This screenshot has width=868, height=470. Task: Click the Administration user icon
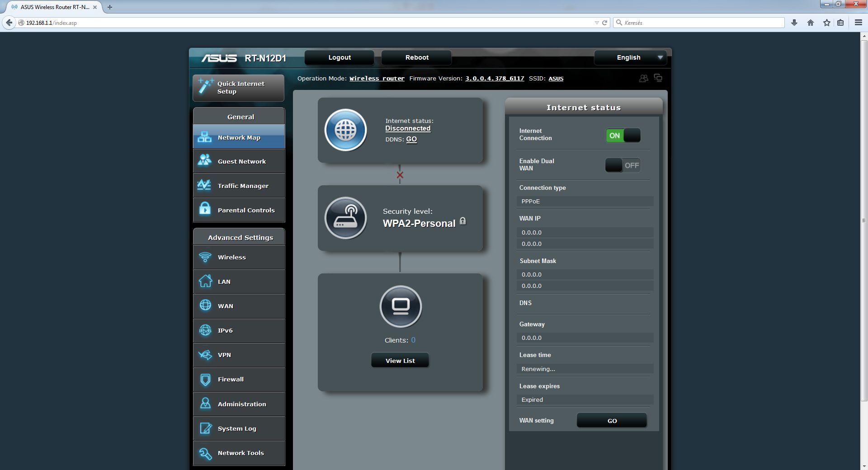click(205, 403)
